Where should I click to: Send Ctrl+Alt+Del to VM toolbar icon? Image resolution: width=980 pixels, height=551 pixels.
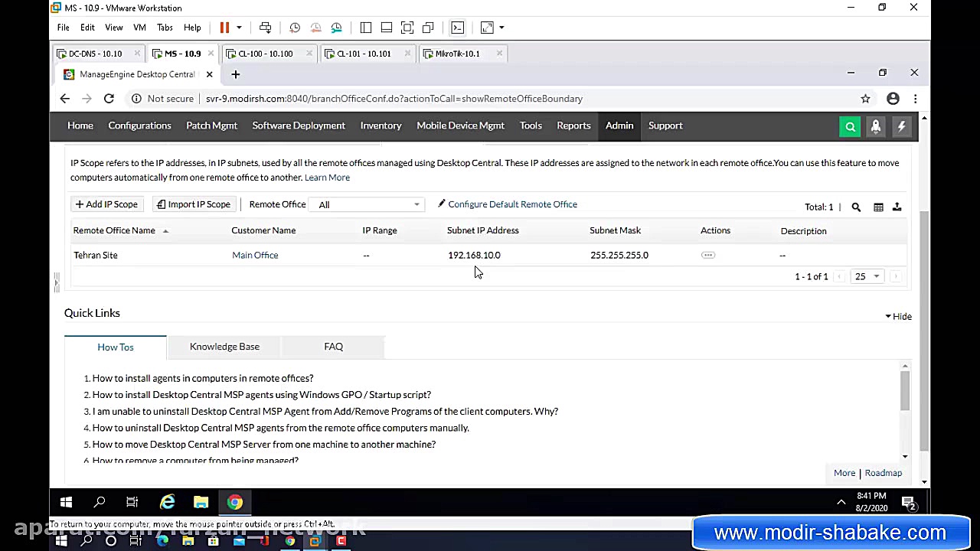click(x=265, y=28)
